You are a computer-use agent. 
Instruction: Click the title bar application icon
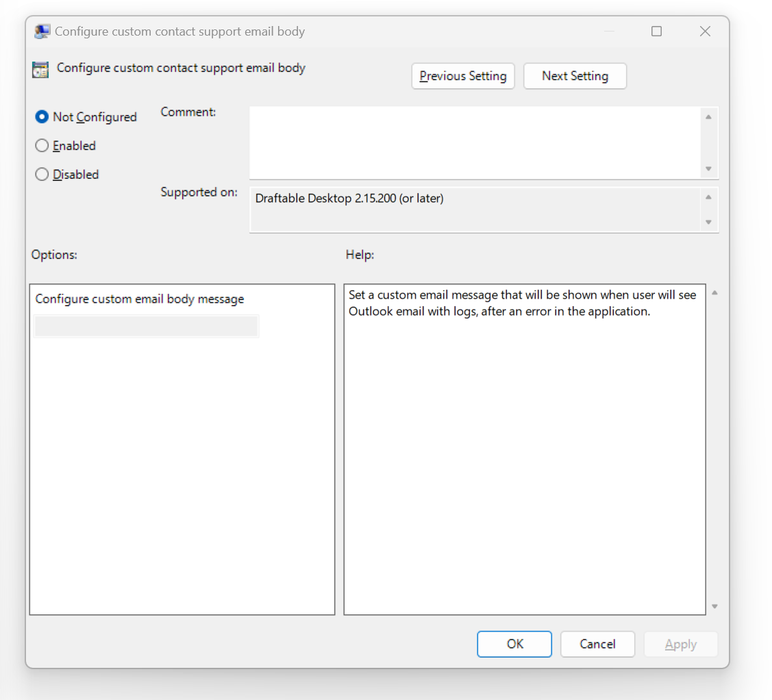click(x=42, y=32)
